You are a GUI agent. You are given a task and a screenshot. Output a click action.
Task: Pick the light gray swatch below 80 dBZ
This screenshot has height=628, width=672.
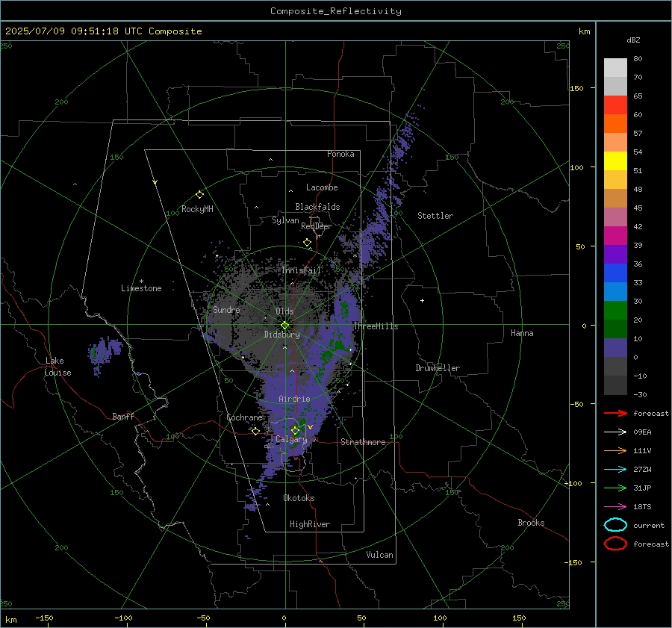(615, 67)
